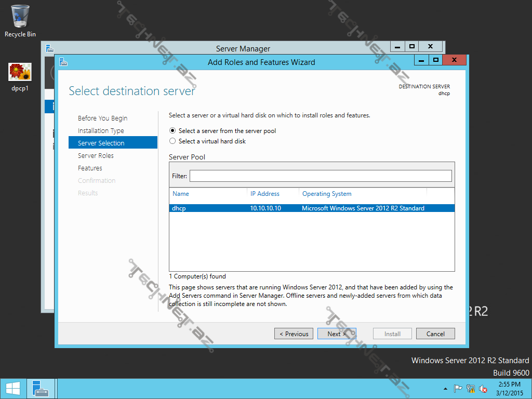Click the server pool Filter text field

click(x=320, y=176)
